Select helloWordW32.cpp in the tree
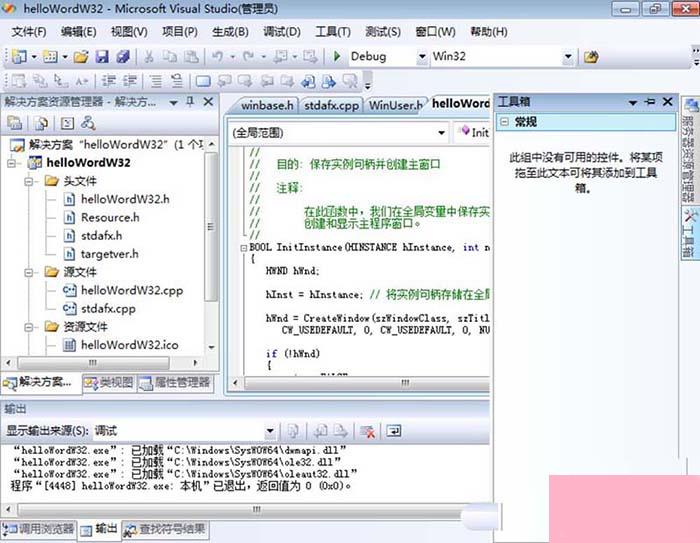This screenshot has width=700, height=543. point(132,291)
